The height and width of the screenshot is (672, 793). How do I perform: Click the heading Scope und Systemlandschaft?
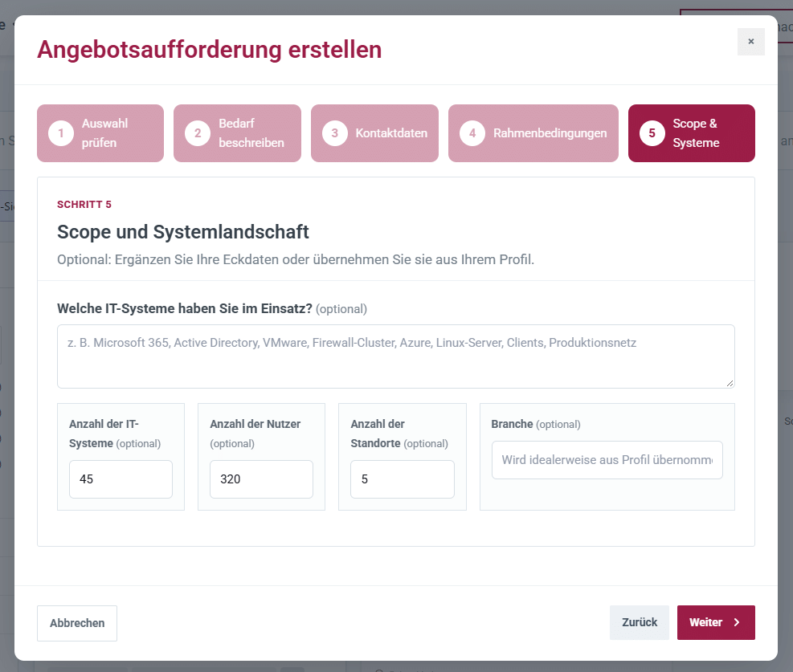[182, 232]
